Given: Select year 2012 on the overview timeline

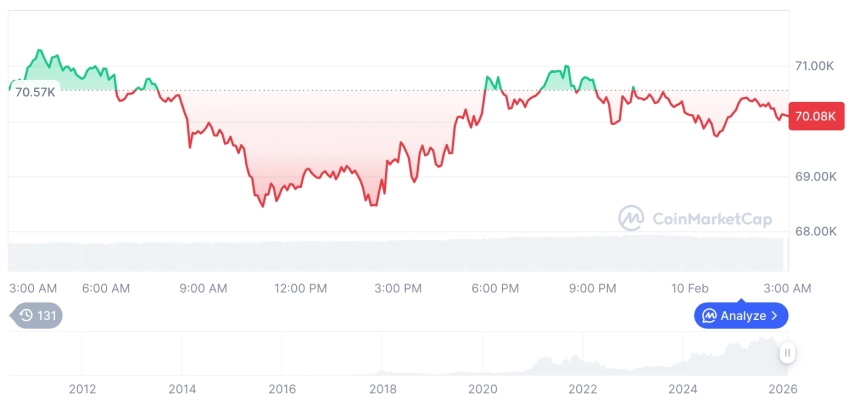Looking at the screenshot, I should pyautogui.click(x=82, y=389).
